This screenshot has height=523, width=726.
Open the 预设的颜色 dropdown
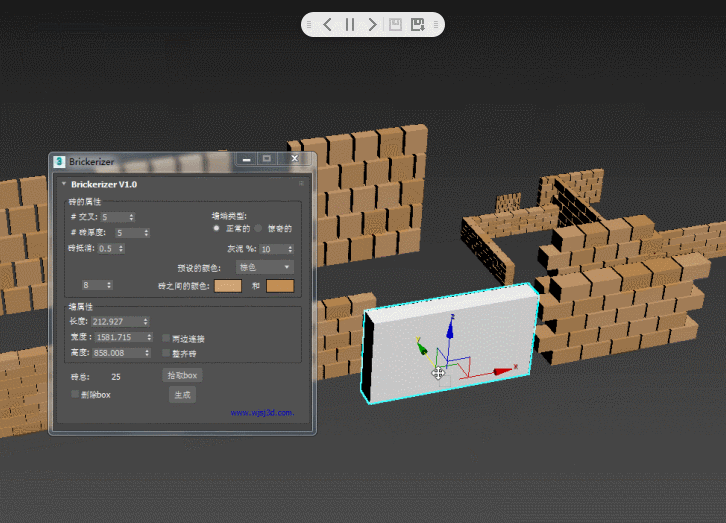click(x=264, y=267)
